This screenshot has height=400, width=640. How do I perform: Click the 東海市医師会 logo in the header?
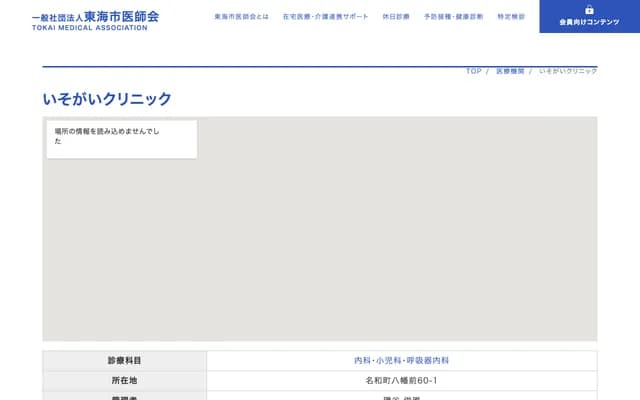(x=96, y=21)
